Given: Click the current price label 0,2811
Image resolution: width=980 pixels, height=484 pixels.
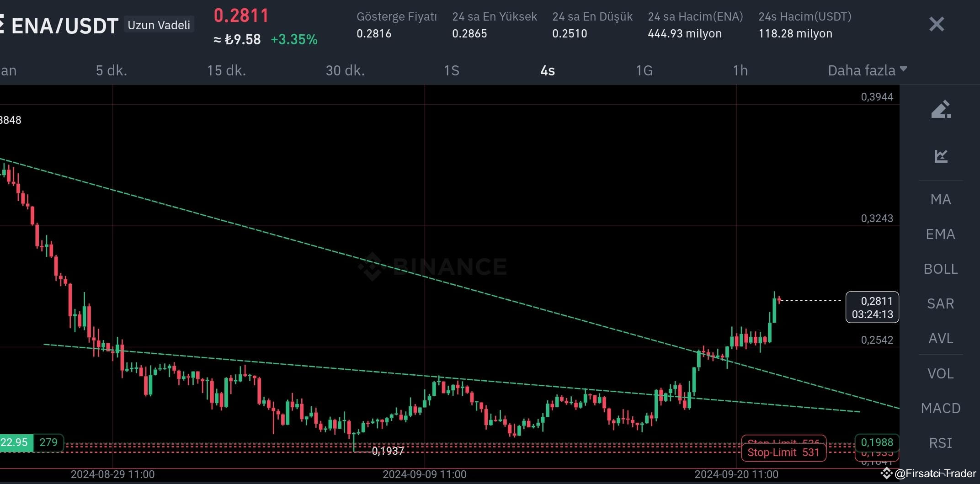Looking at the screenshot, I should pyautogui.click(x=872, y=307).
